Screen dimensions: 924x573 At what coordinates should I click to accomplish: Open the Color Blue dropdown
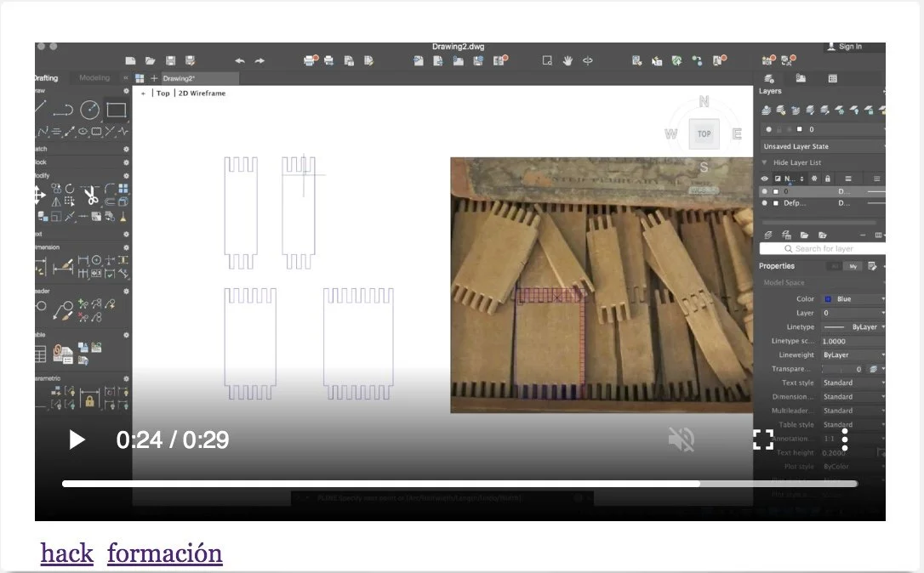tap(853, 298)
